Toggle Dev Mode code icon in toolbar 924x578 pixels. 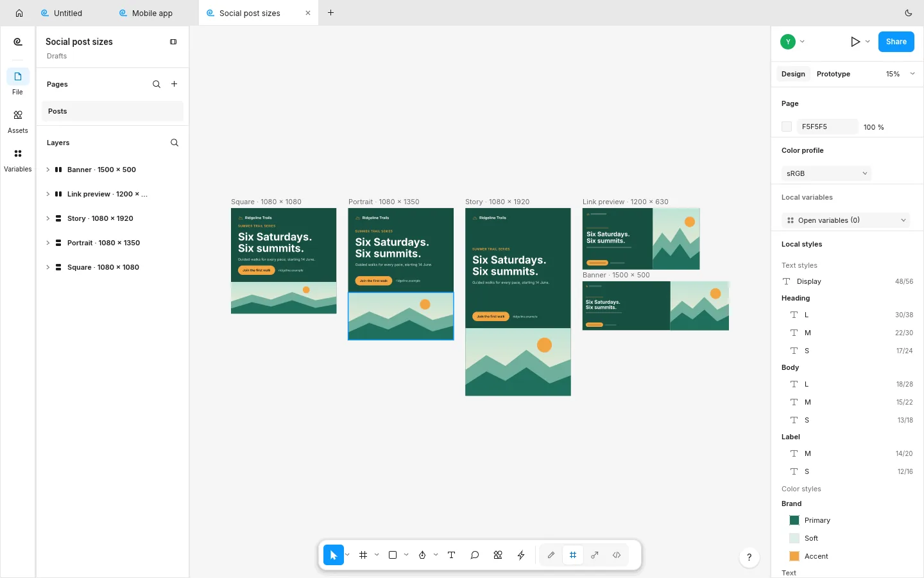(617, 555)
